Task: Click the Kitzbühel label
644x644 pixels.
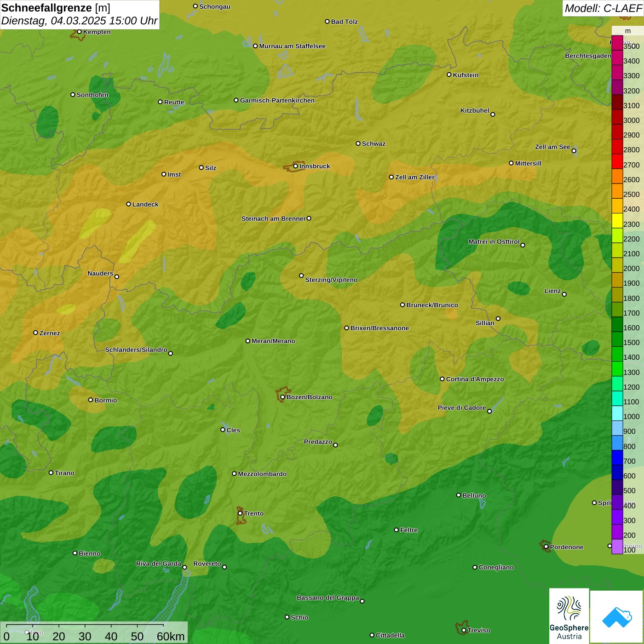Action: click(x=475, y=110)
